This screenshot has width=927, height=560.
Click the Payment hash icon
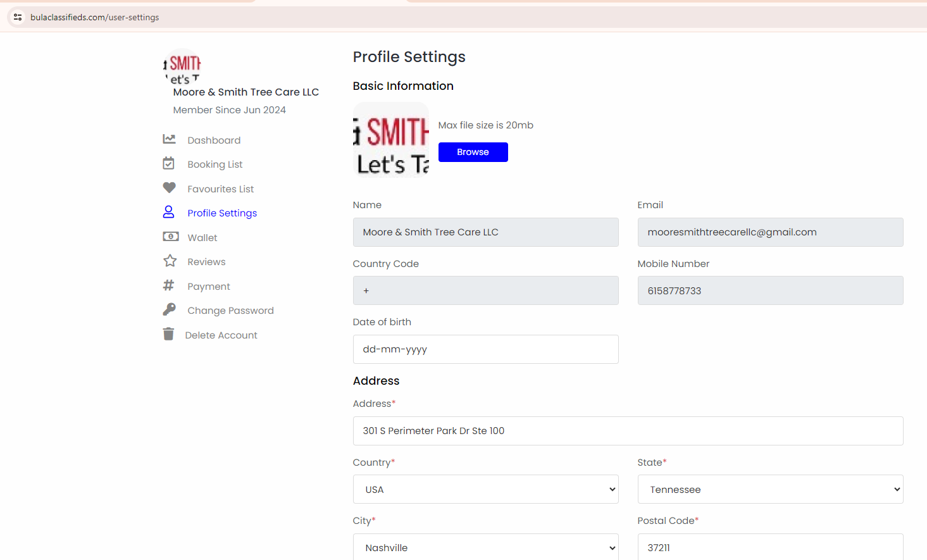pos(168,285)
